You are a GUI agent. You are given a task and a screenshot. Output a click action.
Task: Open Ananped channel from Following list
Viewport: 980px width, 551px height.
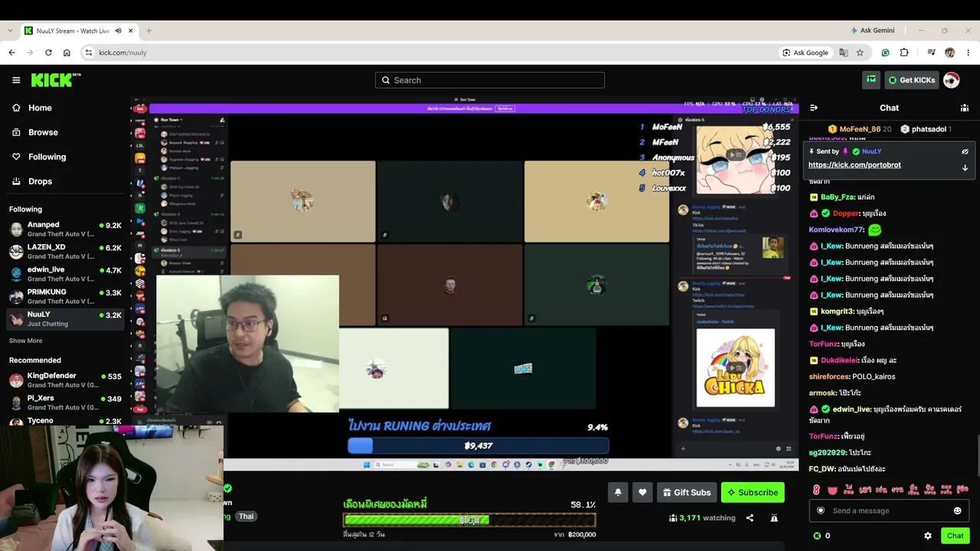point(65,230)
